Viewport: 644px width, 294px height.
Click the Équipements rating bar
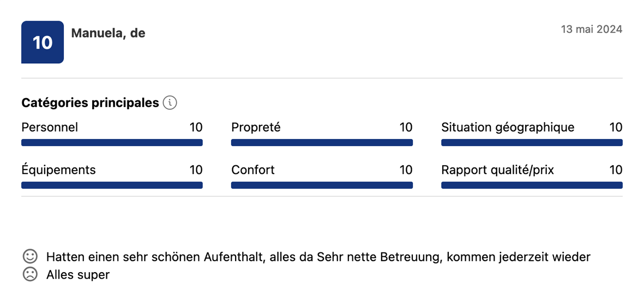click(112, 185)
